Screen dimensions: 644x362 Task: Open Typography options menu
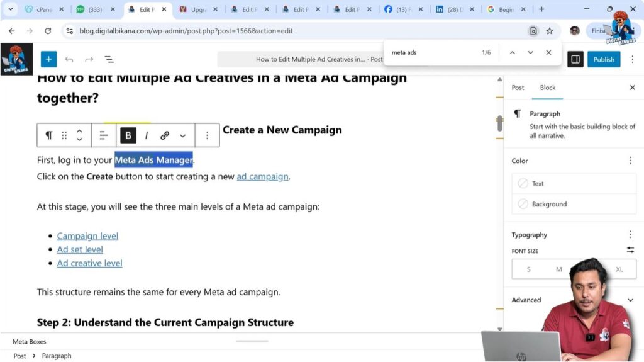point(630,234)
